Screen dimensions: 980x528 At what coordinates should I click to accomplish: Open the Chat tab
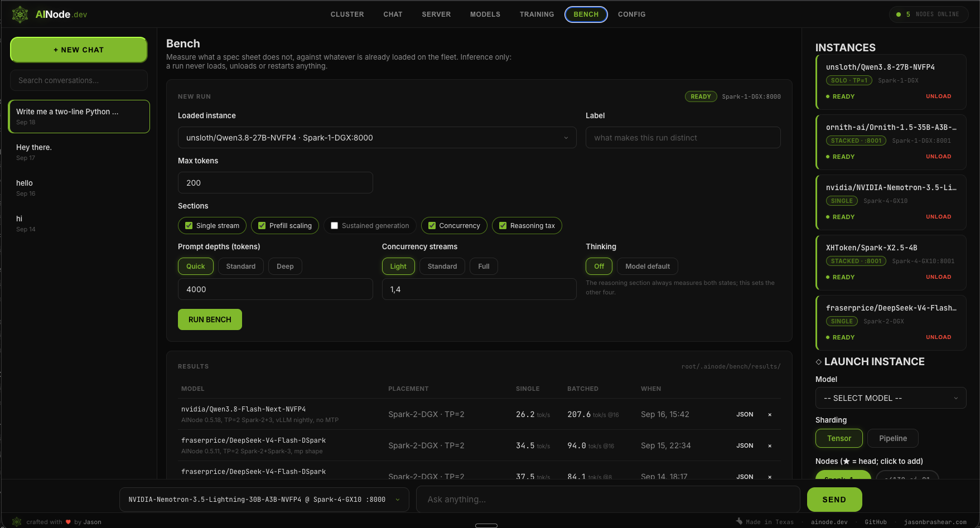tap(393, 14)
